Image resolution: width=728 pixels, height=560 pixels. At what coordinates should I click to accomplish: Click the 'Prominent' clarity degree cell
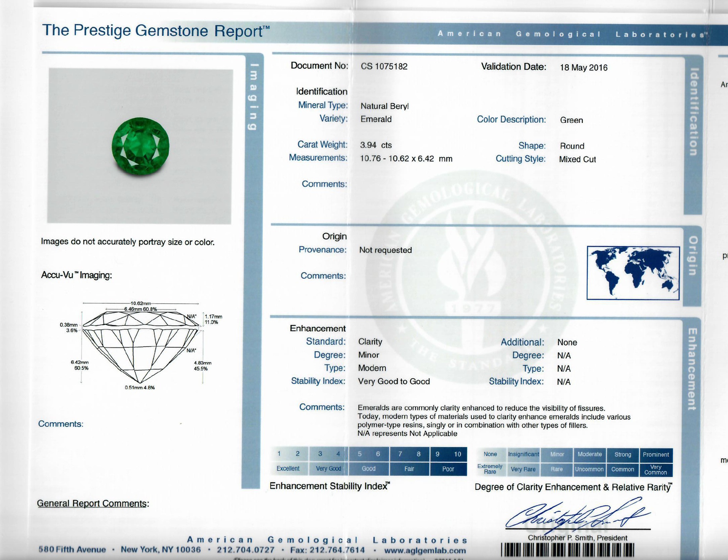(x=656, y=455)
